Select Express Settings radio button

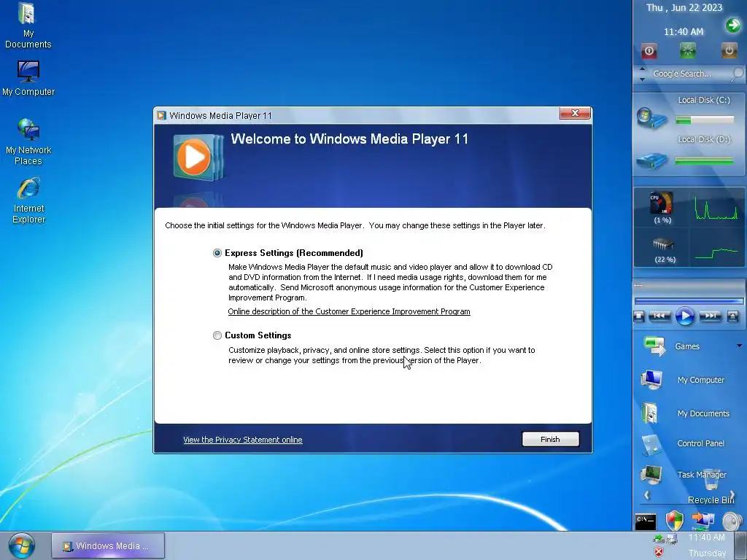pyautogui.click(x=217, y=253)
